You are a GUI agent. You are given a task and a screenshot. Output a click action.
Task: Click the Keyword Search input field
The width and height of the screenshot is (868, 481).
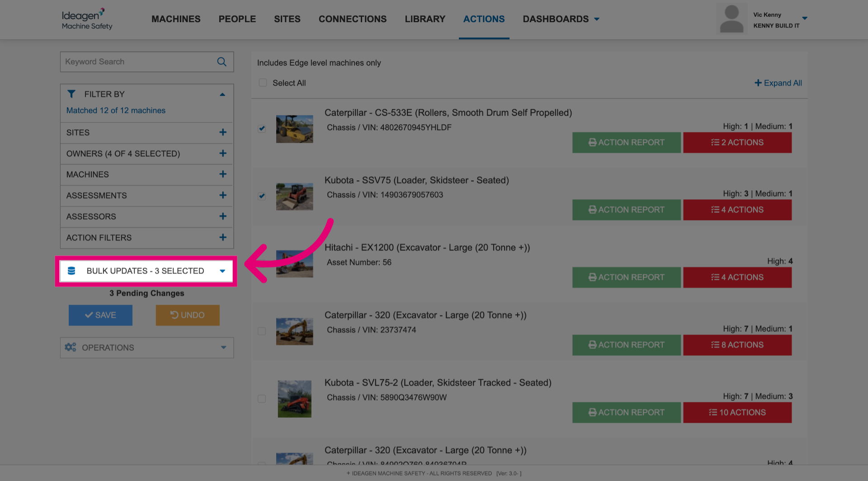coord(147,62)
